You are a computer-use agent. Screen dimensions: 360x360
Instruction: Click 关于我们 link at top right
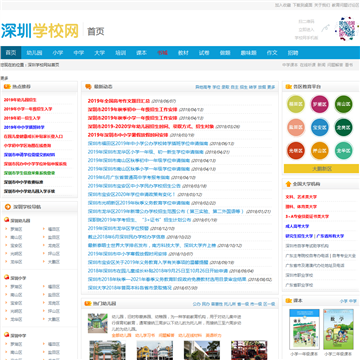(322, 5)
